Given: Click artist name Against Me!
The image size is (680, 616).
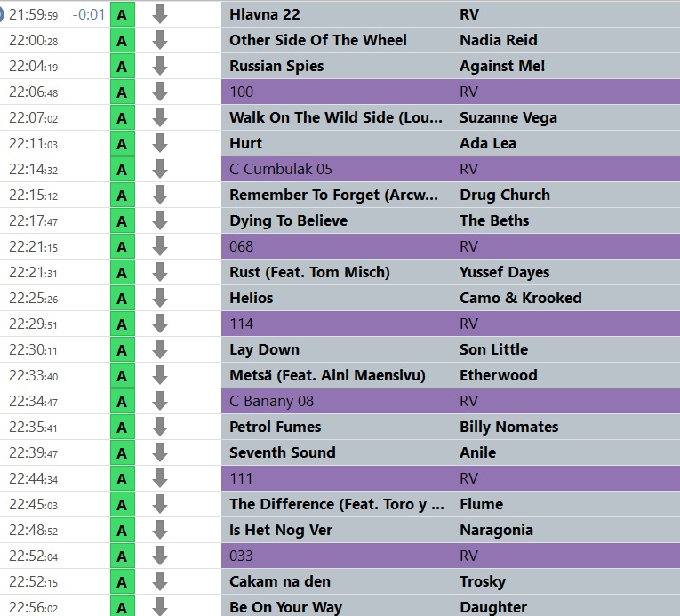Looking at the screenshot, I should [502, 66].
